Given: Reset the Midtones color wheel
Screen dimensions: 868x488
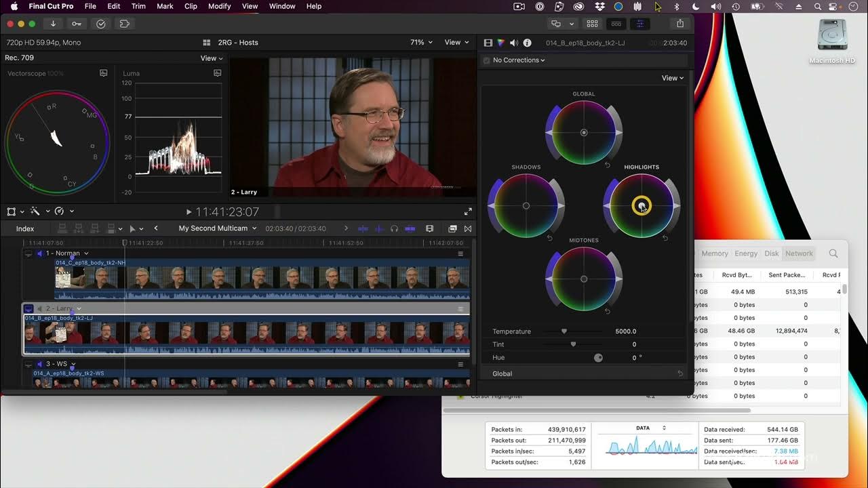Looking at the screenshot, I should click(608, 311).
